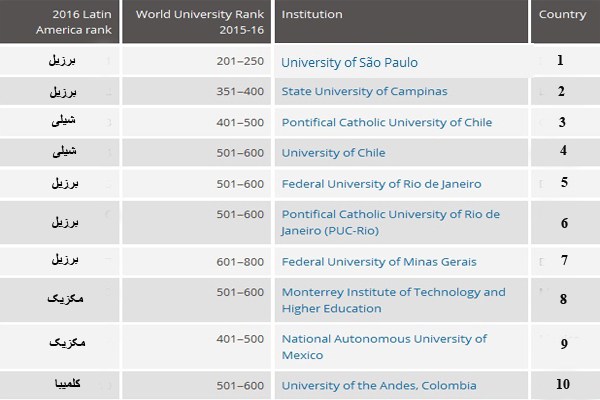Click the Country column header

(562, 15)
